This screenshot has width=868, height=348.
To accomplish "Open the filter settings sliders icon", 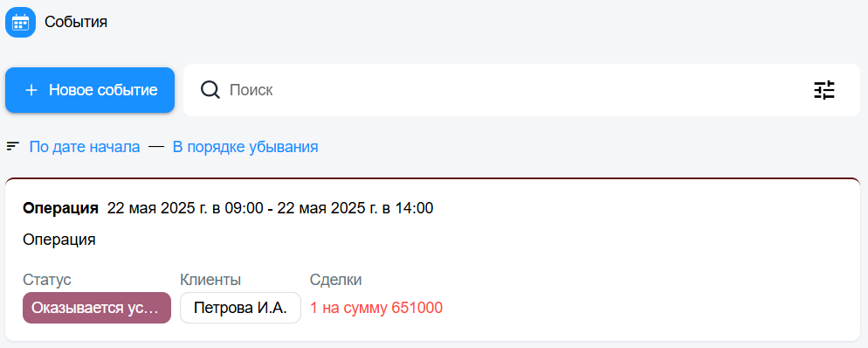I will (x=823, y=90).
